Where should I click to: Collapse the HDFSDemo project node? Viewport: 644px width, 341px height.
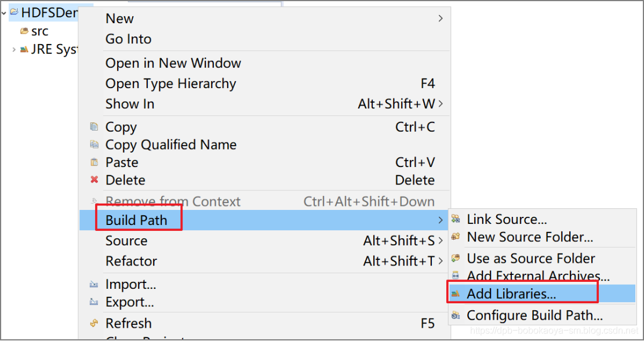[3, 13]
